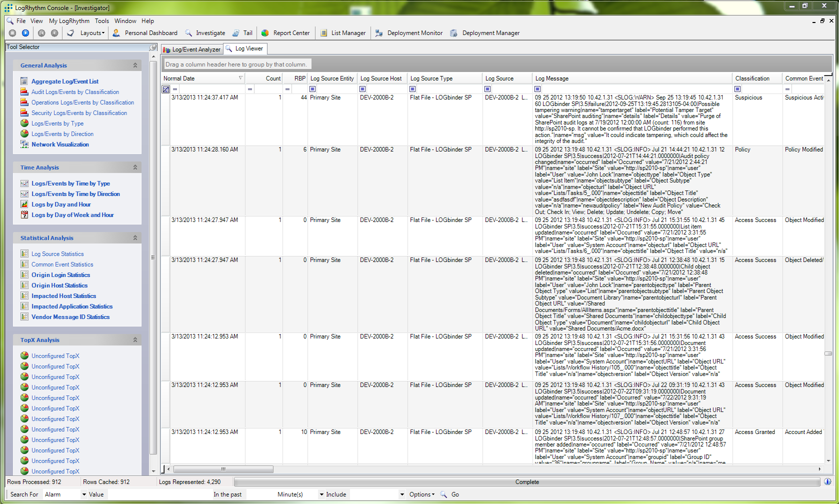The height and width of the screenshot is (504, 839).
Task: Click the Value search input field
Action: click(x=160, y=494)
